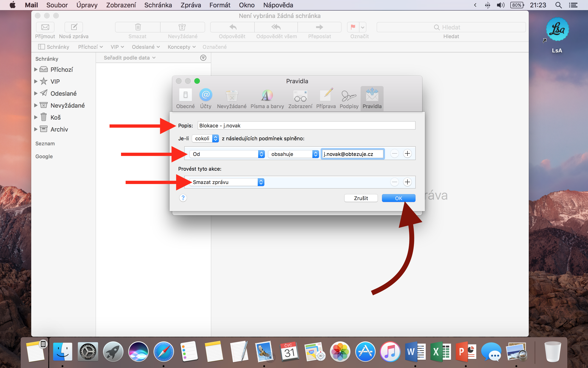588x368 pixels.
Task: Open the flag dropdown arrow next to Označit
Action: [x=362, y=27]
